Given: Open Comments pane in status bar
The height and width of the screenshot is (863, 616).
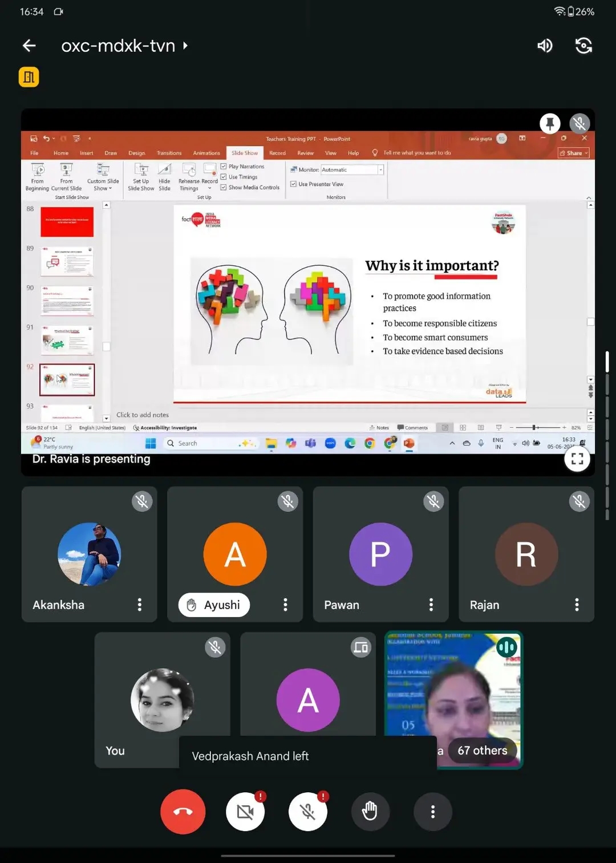Looking at the screenshot, I should [x=412, y=428].
